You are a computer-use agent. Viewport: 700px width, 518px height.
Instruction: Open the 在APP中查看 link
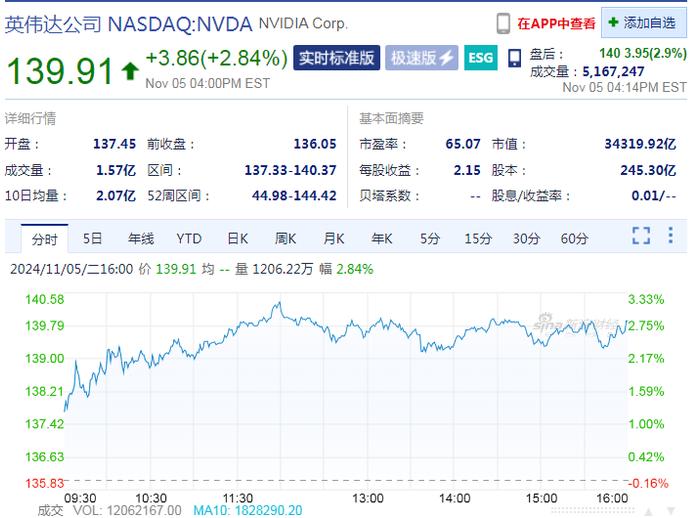(x=556, y=24)
